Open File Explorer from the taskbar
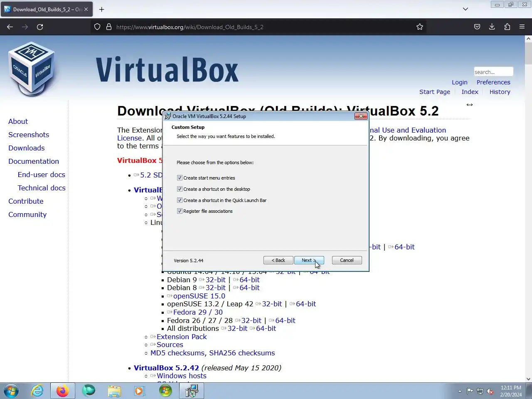The image size is (532, 399). 114,391
